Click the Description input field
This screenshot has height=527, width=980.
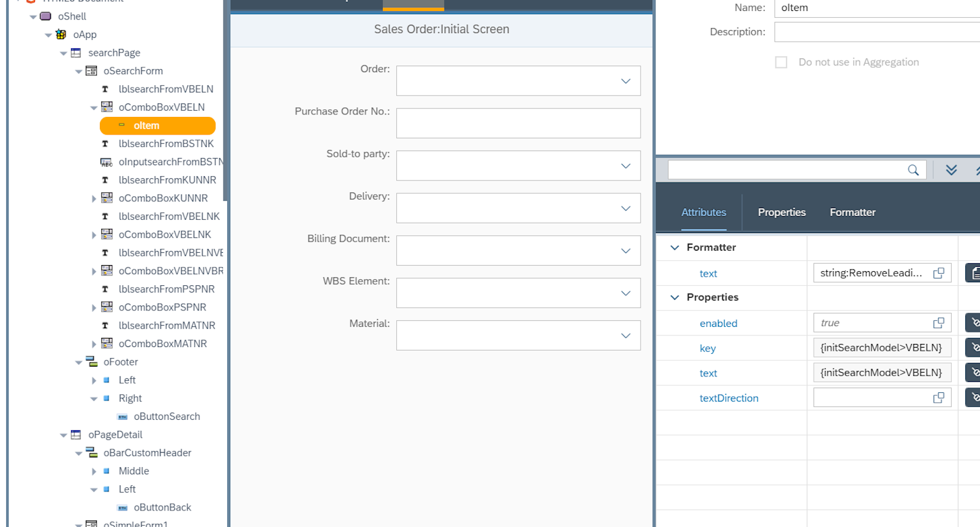(x=877, y=32)
